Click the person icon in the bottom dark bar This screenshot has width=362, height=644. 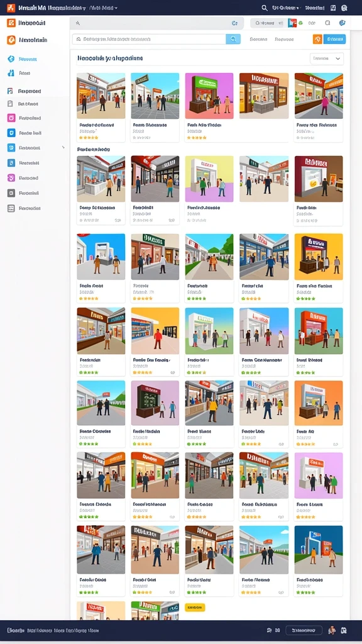click(332, 630)
